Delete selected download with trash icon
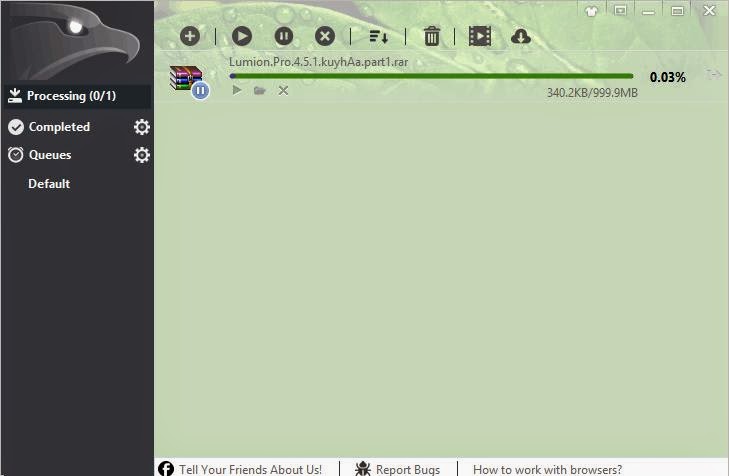This screenshot has width=729, height=476. pyautogui.click(x=431, y=36)
